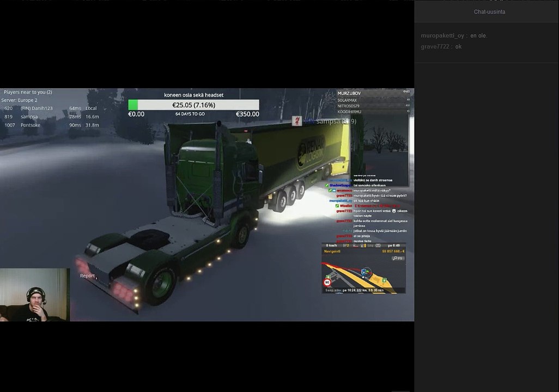The image size is (559, 392).
Task: Click the 50 857 668,- € balance
Action: pos(393,251)
